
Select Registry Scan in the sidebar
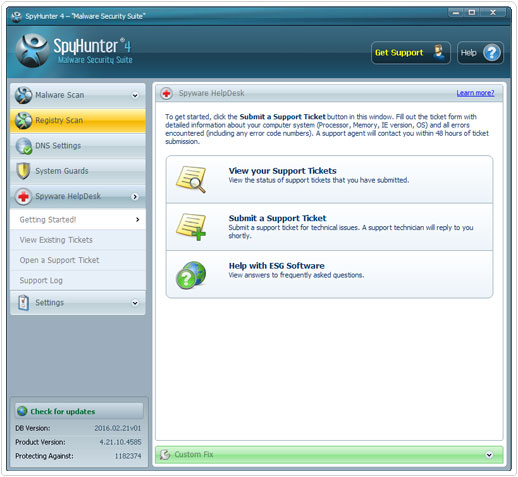(78, 120)
